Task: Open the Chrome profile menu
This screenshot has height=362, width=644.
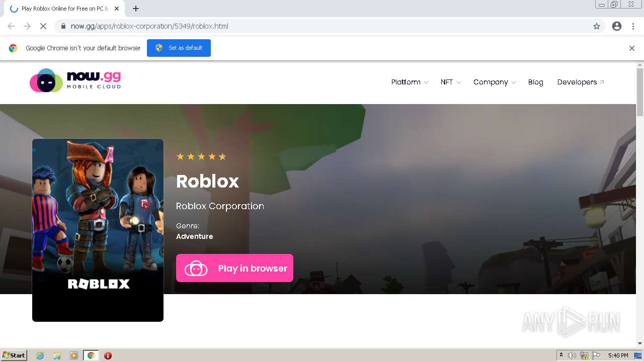Action: coord(617,26)
